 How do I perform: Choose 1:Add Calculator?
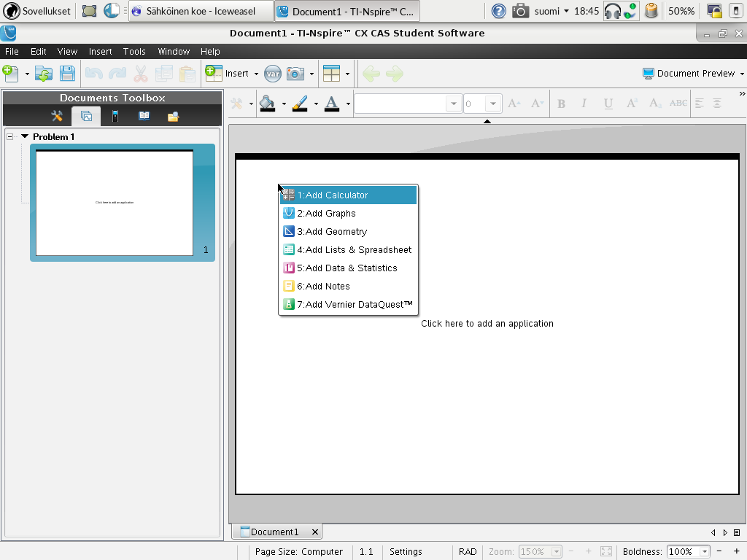coord(348,195)
